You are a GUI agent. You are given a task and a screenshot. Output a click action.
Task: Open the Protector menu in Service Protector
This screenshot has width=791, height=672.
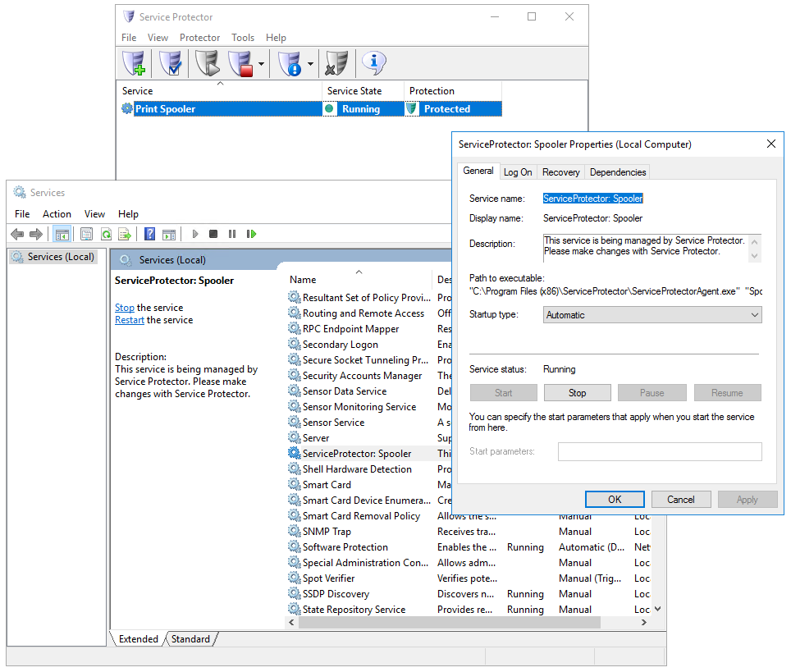pos(199,38)
